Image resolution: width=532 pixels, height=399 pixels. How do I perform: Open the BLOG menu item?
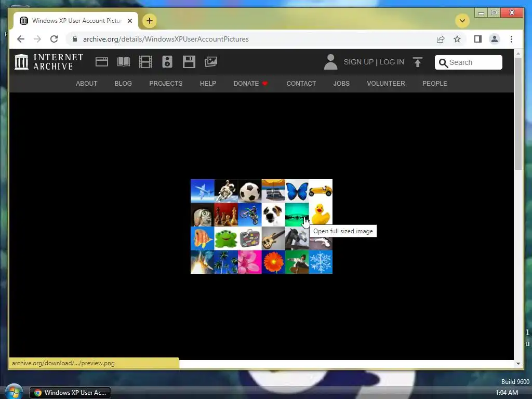tap(123, 84)
